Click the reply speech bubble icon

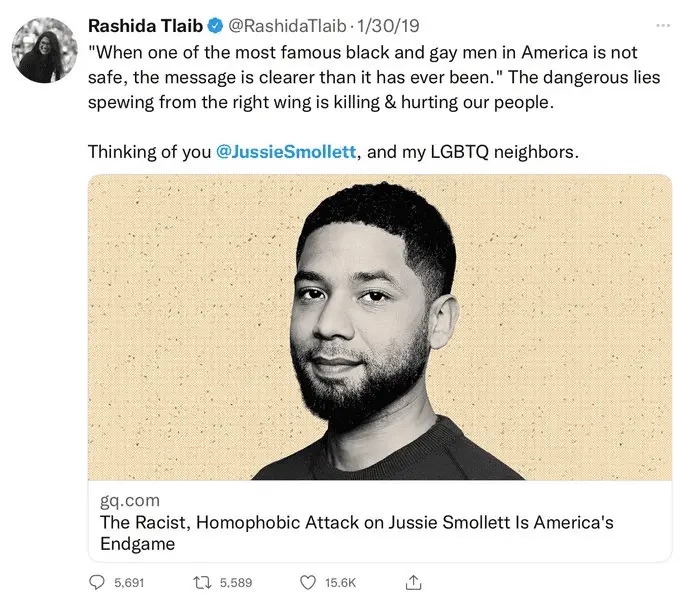click(97, 582)
